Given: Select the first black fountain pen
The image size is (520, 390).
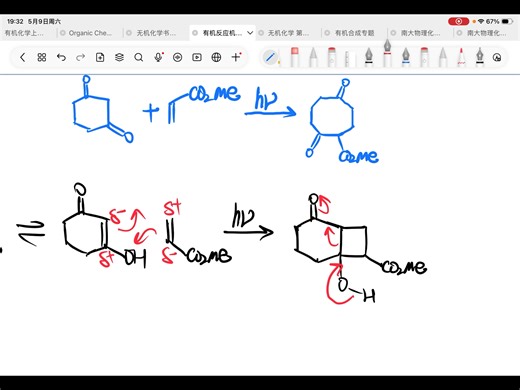Looking at the screenshot, I should pyautogui.click(x=369, y=57).
